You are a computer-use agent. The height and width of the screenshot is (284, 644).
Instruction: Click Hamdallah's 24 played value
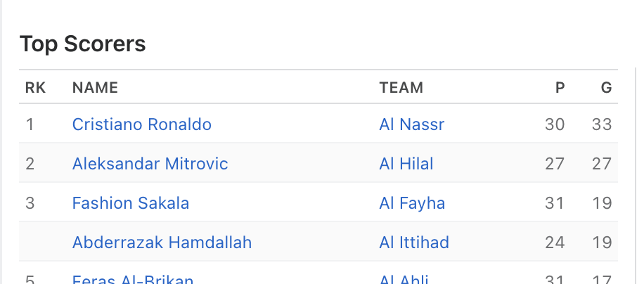(555, 243)
